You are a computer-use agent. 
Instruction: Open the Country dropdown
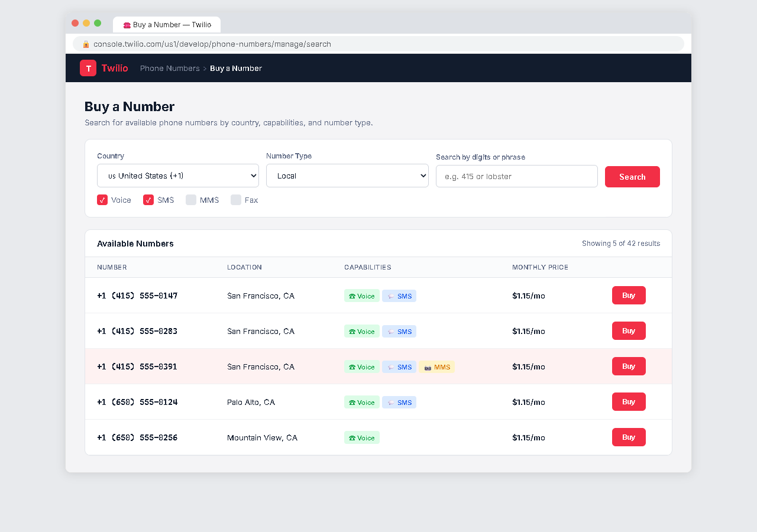click(x=178, y=176)
